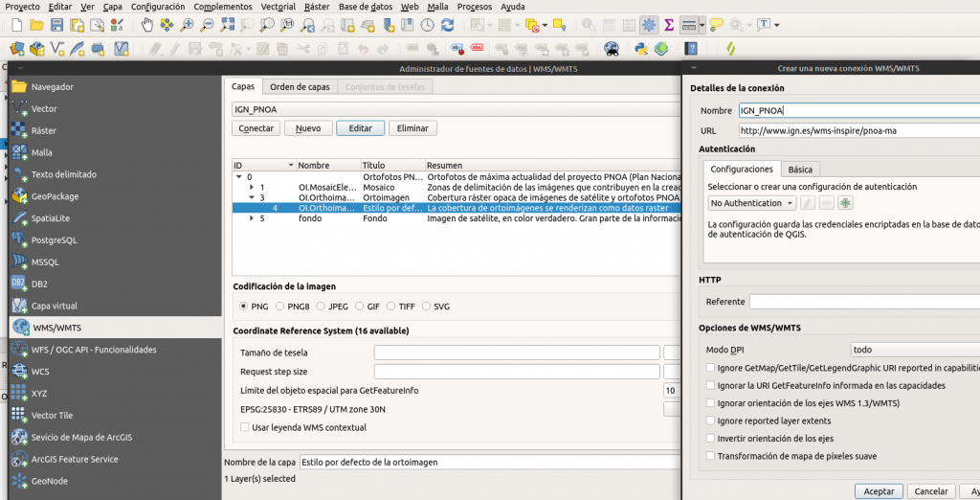Open the No Authentication dropdown
Screen dimensions: 980x500
[752, 203]
